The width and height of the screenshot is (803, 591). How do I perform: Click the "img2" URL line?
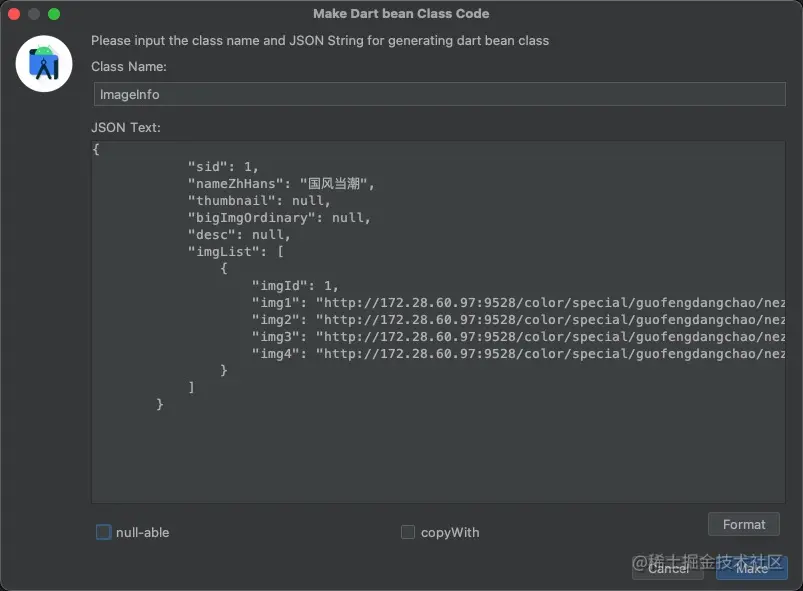(518, 320)
